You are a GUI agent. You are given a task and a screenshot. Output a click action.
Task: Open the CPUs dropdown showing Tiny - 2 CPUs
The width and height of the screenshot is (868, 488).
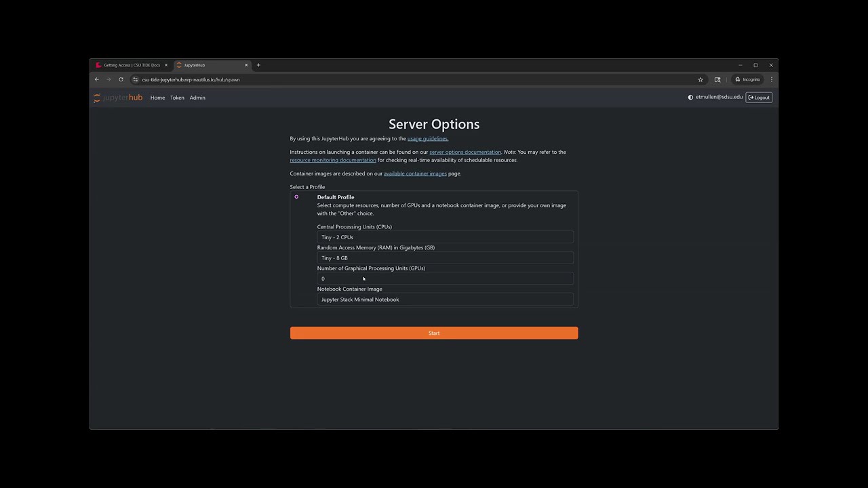(x=445, y=237)
